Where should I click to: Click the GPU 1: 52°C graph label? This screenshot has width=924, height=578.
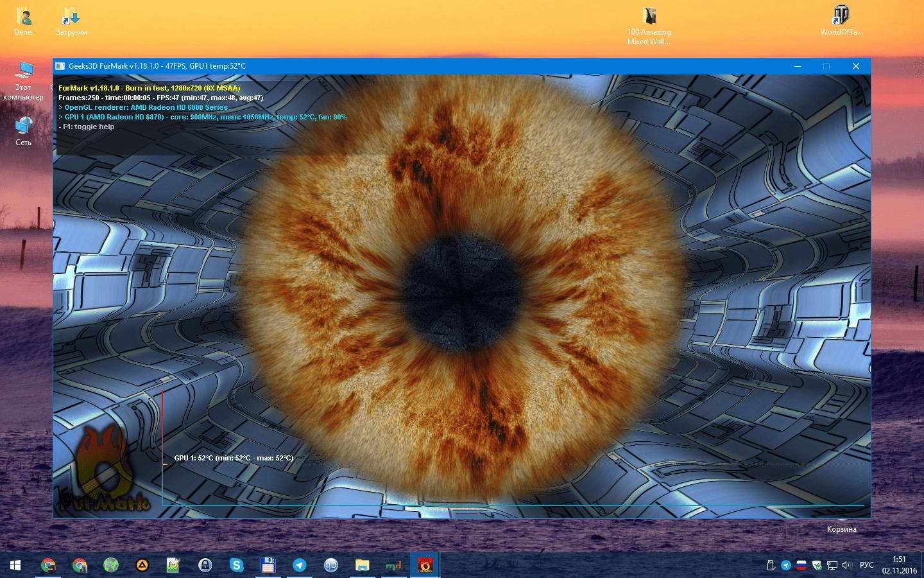pos(234,458)
